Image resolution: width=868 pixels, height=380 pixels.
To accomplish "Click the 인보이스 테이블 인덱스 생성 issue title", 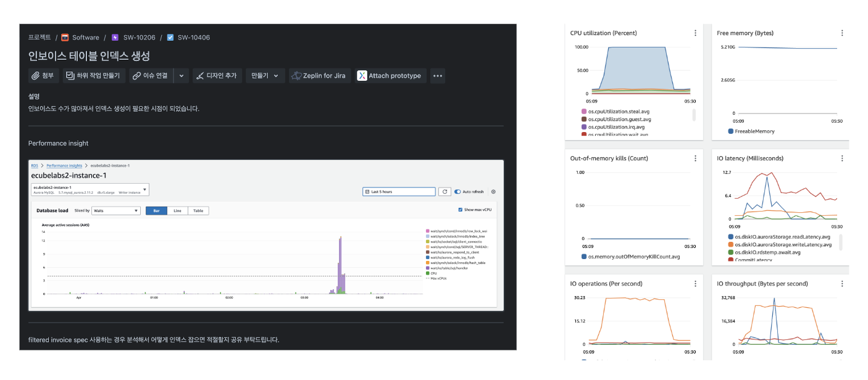I will pos(90,56).
